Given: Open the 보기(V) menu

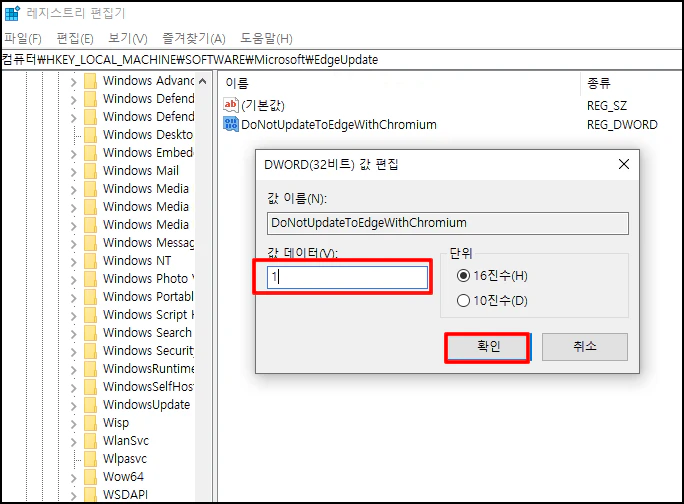Looking at the screenshot, I should pyautogui.click(x=128, y=38).
